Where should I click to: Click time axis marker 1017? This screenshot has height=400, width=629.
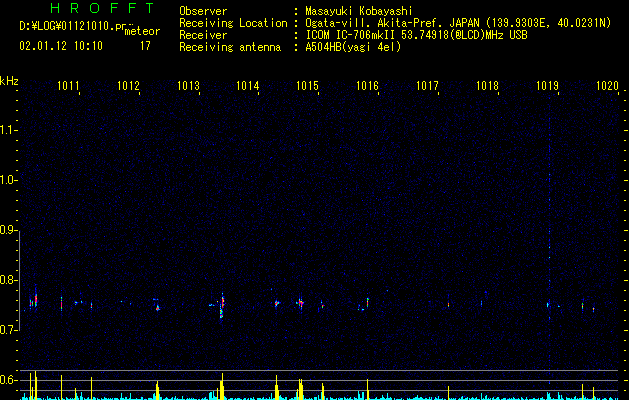click(x=428, y=85)
